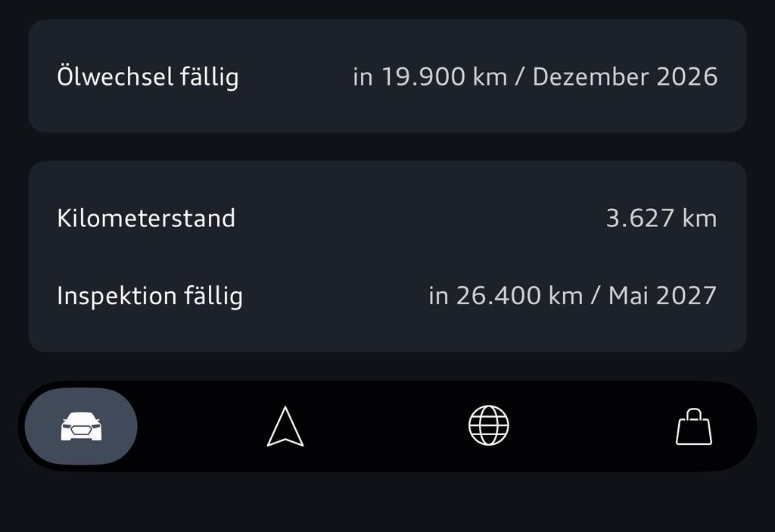
Task: Click the "in 19.900 km / Dezember 2026" value
Action: pyautogui.click(x=535, y=76)
